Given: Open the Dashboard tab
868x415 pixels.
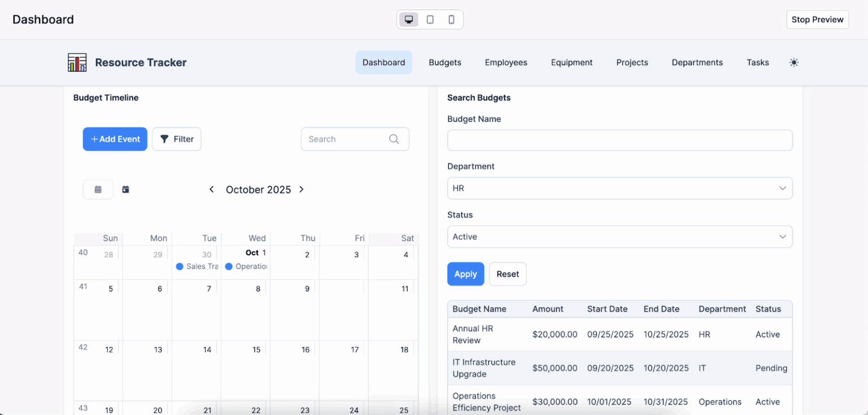Looking at the screenshot, I should point(384,62).
